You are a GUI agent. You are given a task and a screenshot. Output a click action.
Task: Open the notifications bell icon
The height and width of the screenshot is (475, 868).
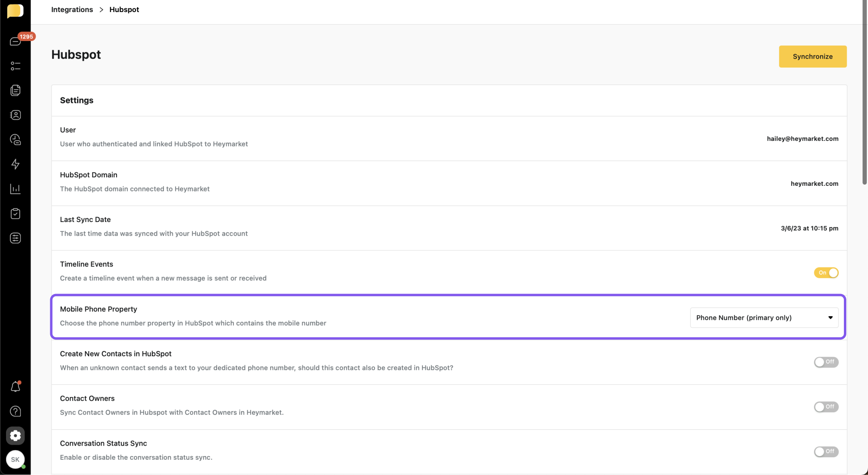click(x=15, y=387)
